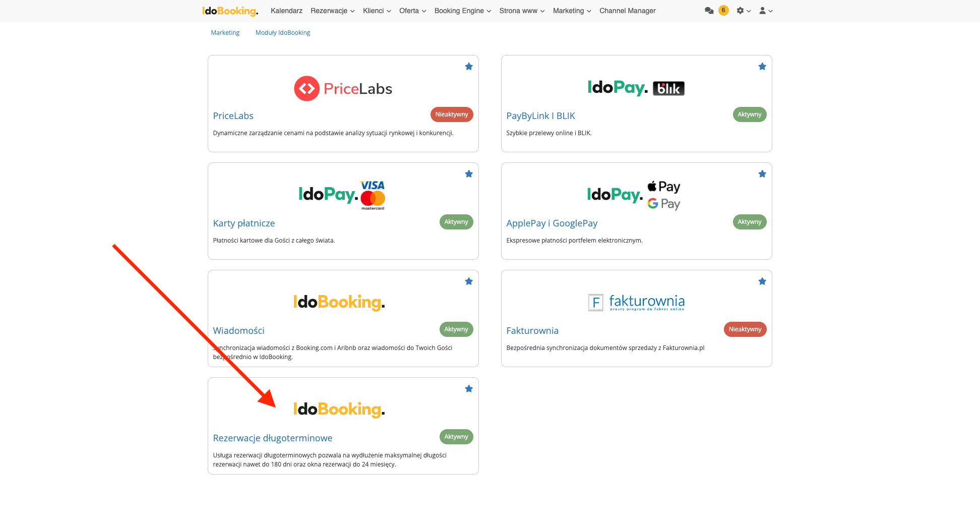The image size is (980, 525).
Task: Click the IdoBooking logo in navbar
Action: pos(230,11)
